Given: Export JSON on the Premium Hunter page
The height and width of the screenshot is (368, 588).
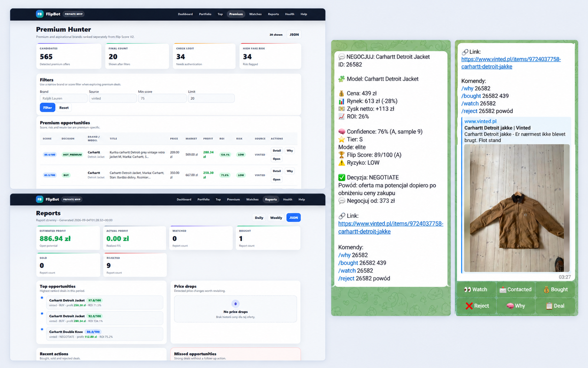Looking at the screenshot, I should click(294, 34).
